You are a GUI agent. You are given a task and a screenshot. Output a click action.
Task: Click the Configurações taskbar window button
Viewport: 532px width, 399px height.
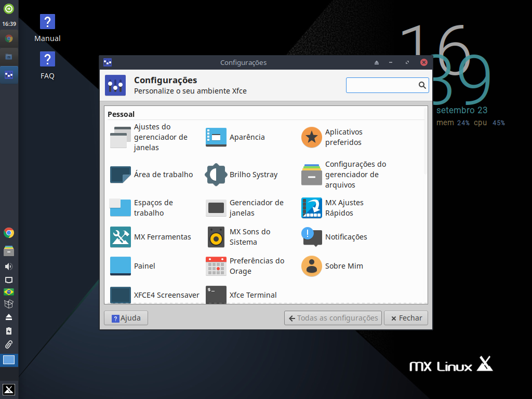(9, 75)
